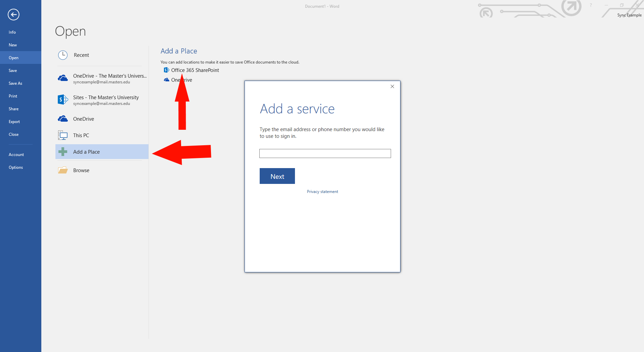The image size is (644, 352).
Task: Click the Office 365 SharePoint small icon
Action: pyautogui.click(x=166, y=70)
